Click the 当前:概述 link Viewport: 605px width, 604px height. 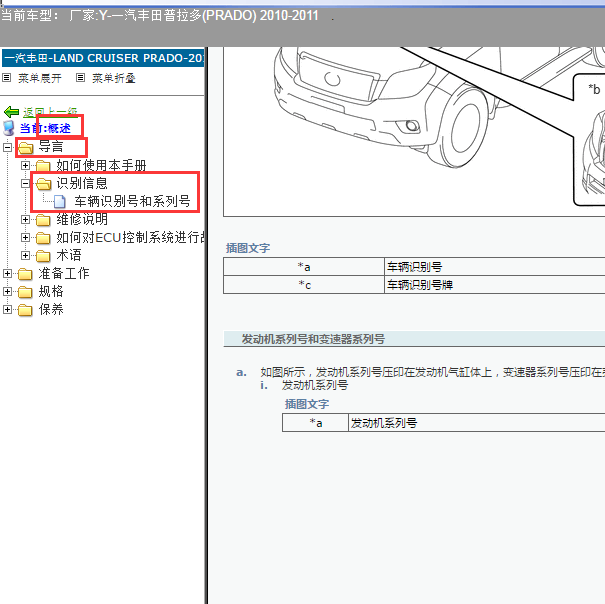pyautogui.click(x=45, y=128)
